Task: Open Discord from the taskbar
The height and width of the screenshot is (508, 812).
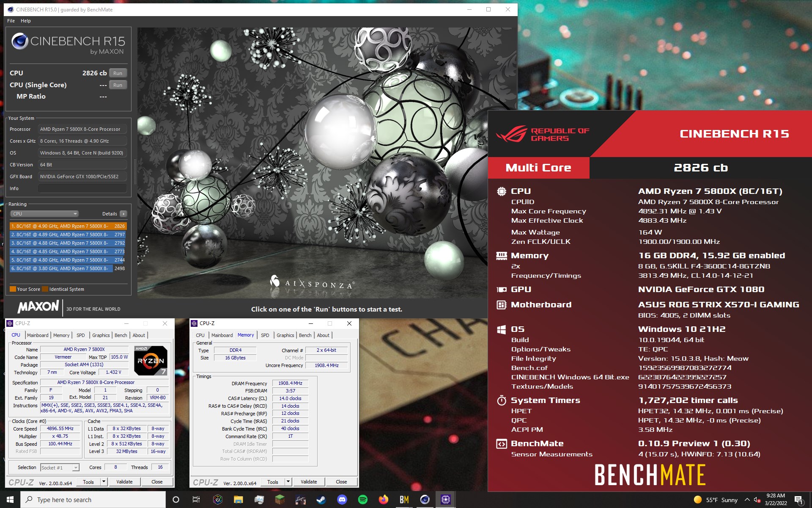Action: point(342,500)
